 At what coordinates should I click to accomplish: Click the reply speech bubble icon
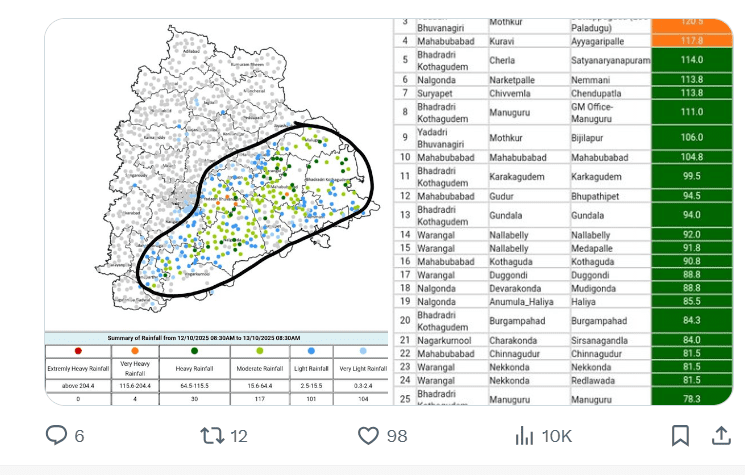tap(57, 436)
